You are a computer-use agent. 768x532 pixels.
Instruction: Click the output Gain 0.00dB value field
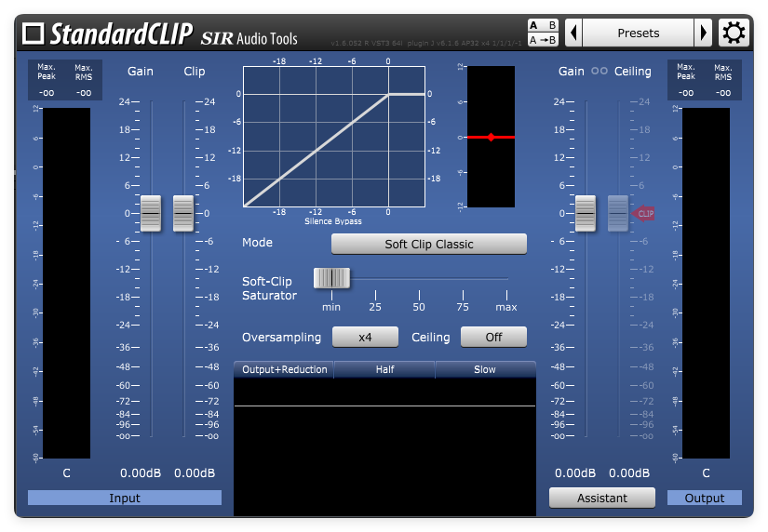575,473
